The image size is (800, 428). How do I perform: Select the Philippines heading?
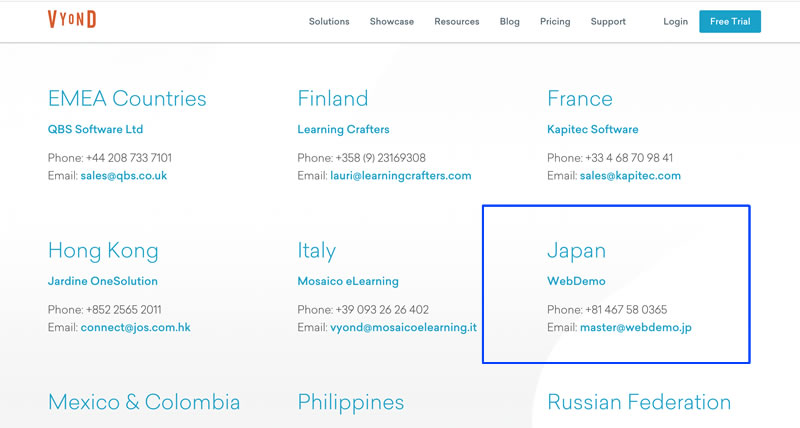(351, 402)
